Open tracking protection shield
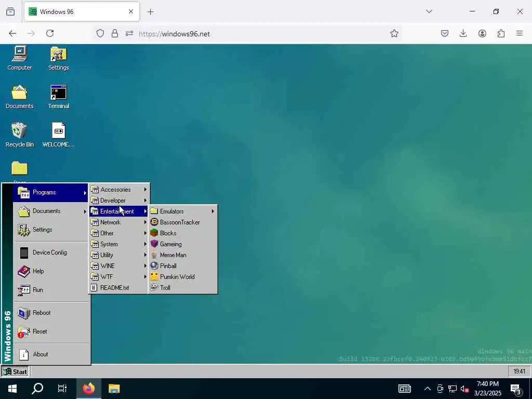The height and width of the screenshot is (399, 532). pos(100,33)
